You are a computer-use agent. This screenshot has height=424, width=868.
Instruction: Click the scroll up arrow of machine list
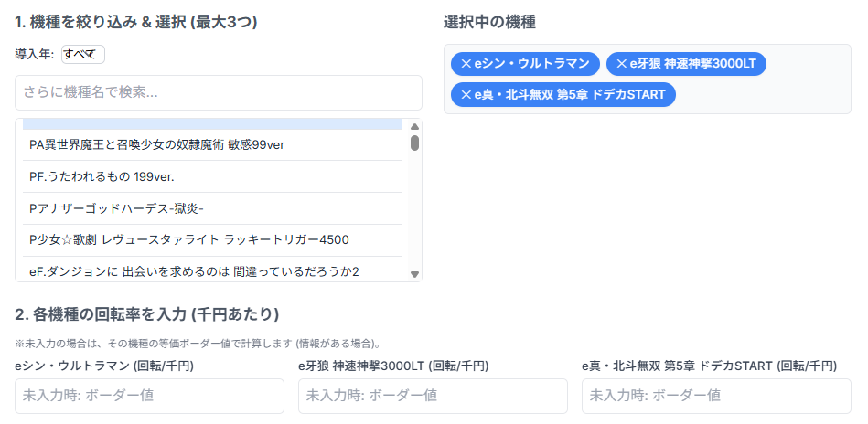click(x=414, y=127)
